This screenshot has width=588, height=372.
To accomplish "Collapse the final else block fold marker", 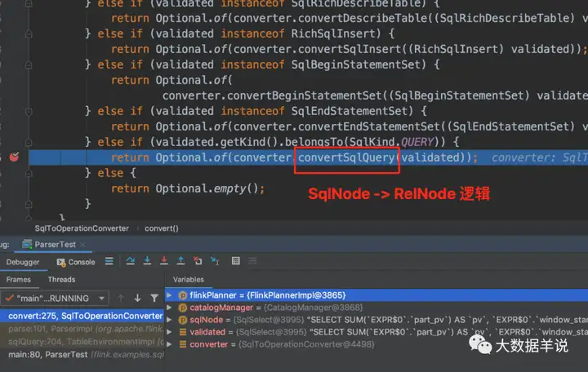I will (x=29, y=174).
